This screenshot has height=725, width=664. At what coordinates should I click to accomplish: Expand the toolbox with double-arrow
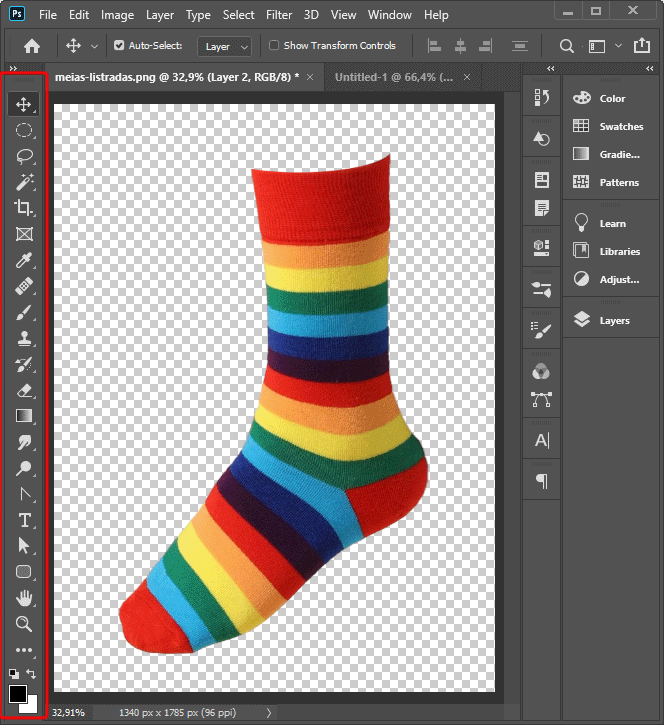click(x=13, y=68)
